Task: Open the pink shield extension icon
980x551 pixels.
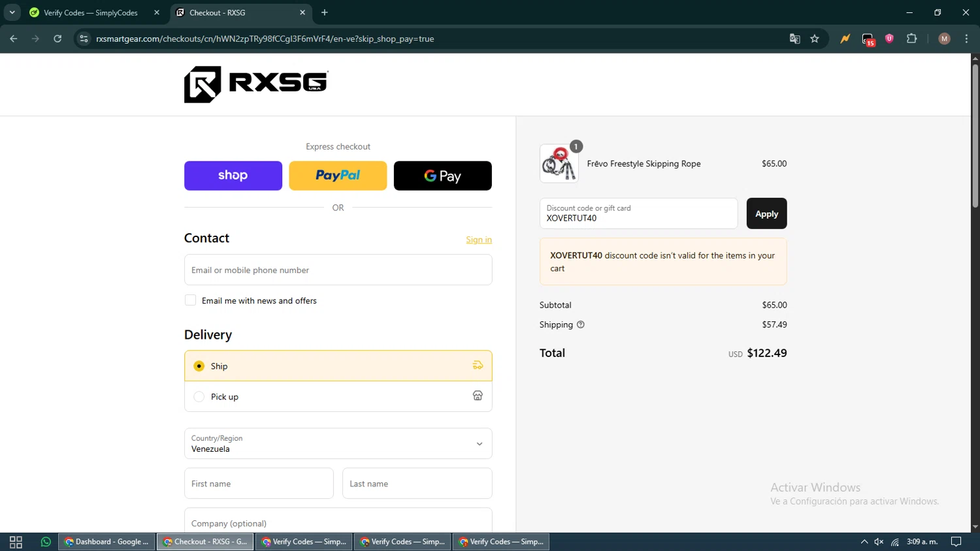Action: click(889, 39)
